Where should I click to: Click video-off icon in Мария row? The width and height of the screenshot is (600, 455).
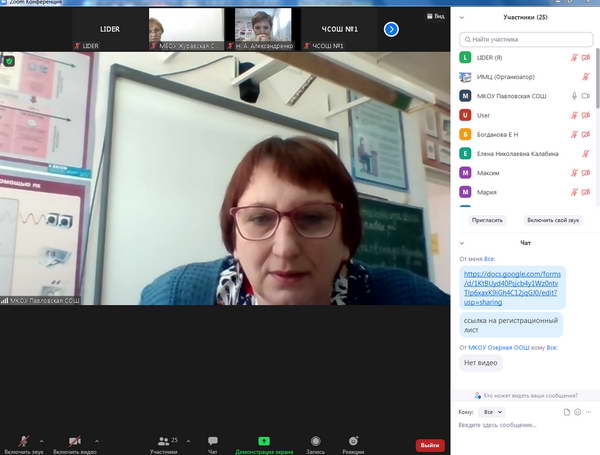pos(586,192)
